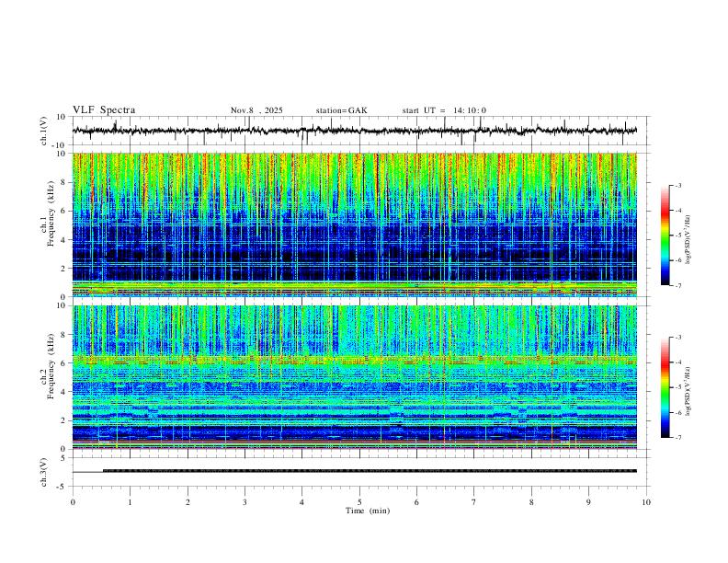
Task: Click the '-7' tick on ch.1 colorbar
Action: point(677,286)
